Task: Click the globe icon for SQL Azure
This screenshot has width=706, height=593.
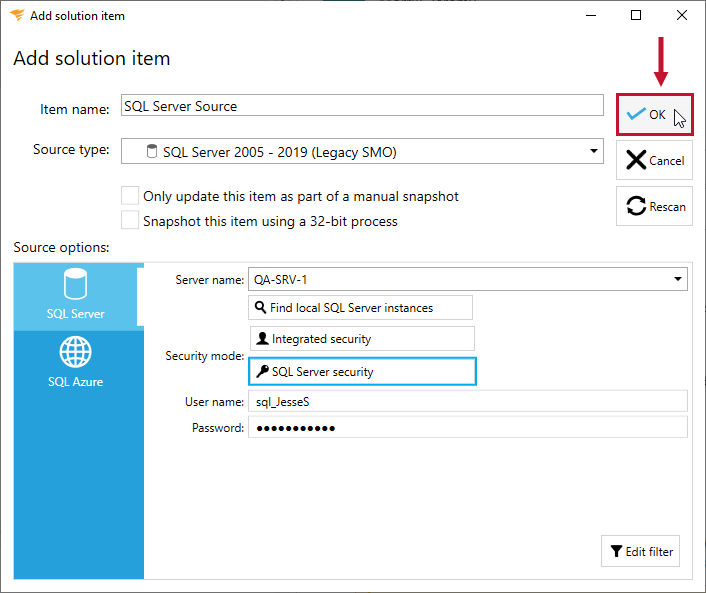Action: (x=75, y=352)
